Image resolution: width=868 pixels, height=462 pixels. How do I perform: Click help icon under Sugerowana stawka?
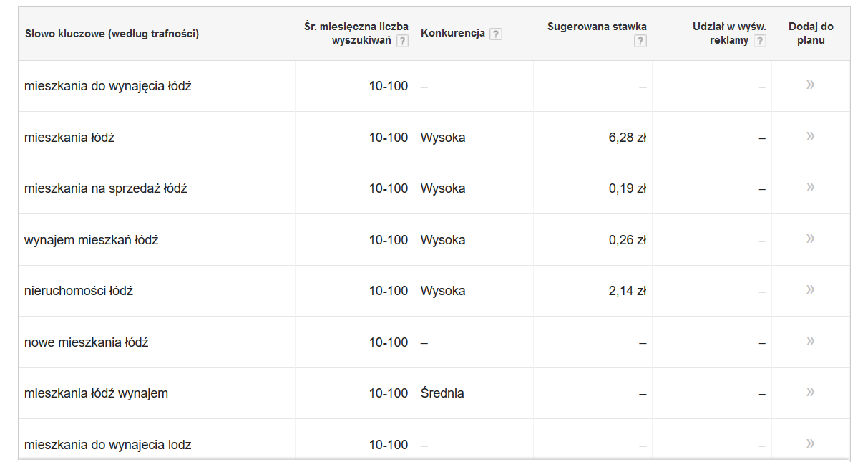[640, 41]
